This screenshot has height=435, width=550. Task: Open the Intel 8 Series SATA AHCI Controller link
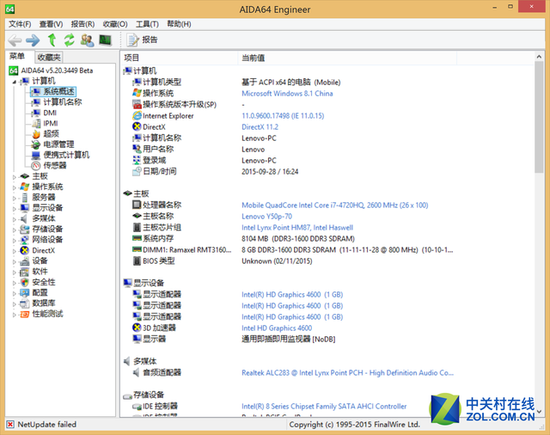click(x=324, y=406)
